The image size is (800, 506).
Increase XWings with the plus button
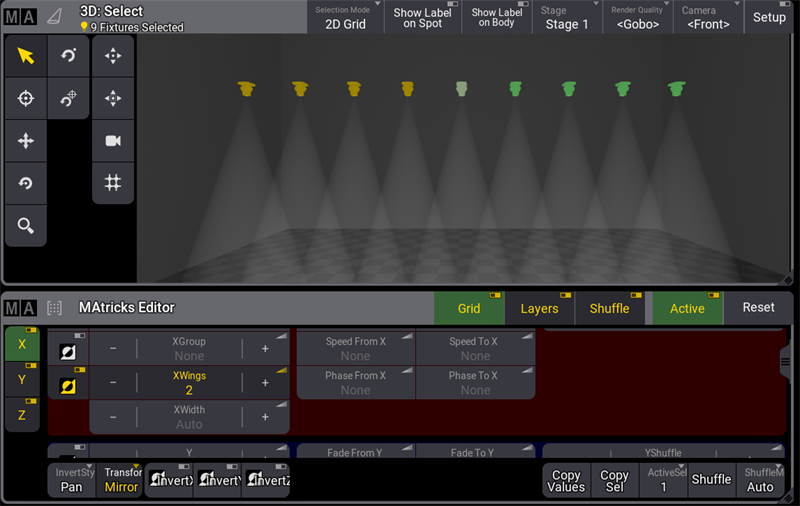265,383
